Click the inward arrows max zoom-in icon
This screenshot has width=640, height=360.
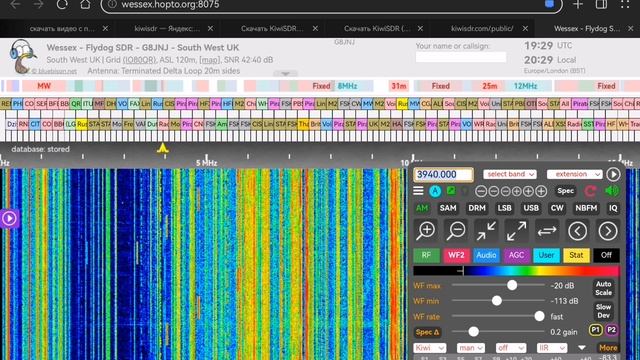(486, 231)
